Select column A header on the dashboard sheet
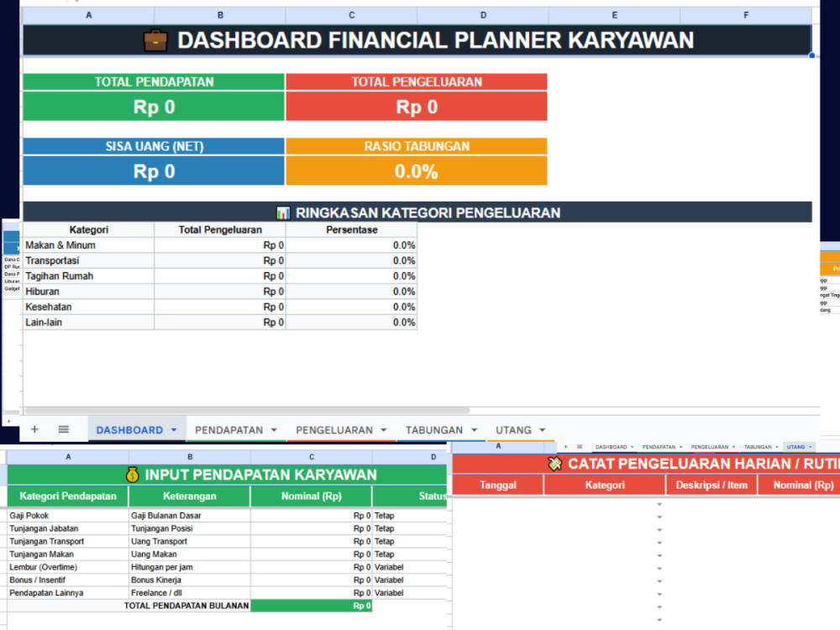Viewport: 840px width, 630px height. point(88,15)
